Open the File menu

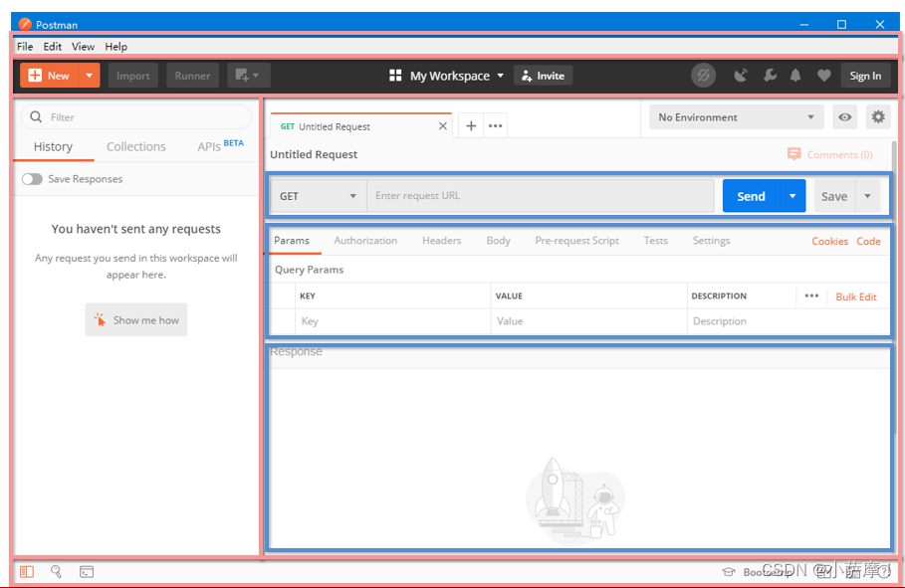point(25,47)
